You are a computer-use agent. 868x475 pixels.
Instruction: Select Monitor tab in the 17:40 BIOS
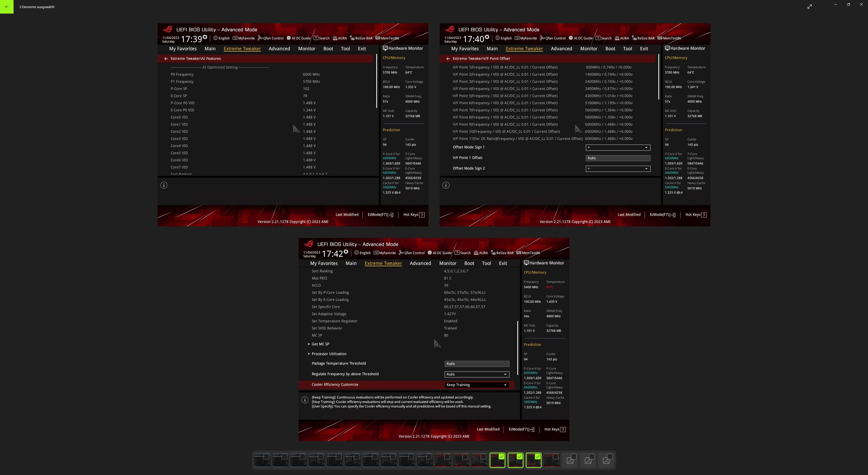589,49
